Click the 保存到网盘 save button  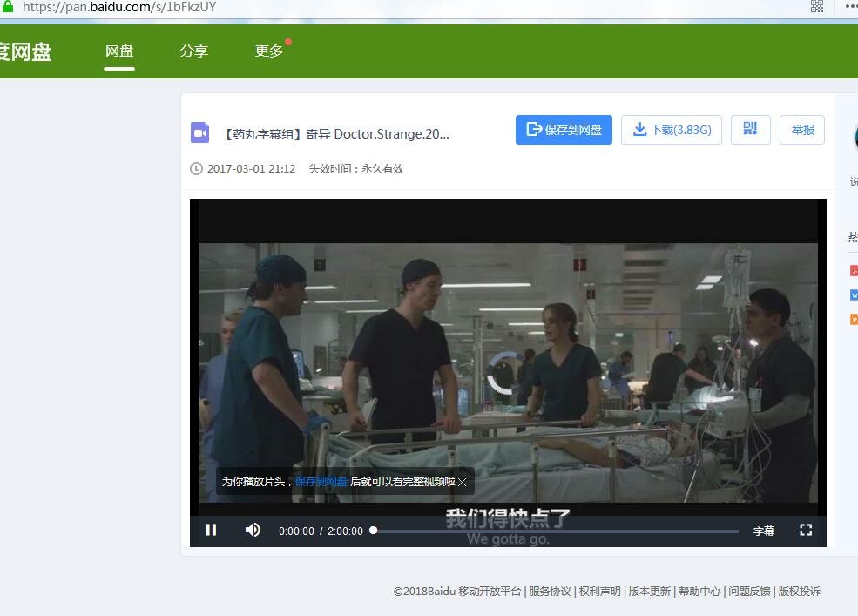564,129
